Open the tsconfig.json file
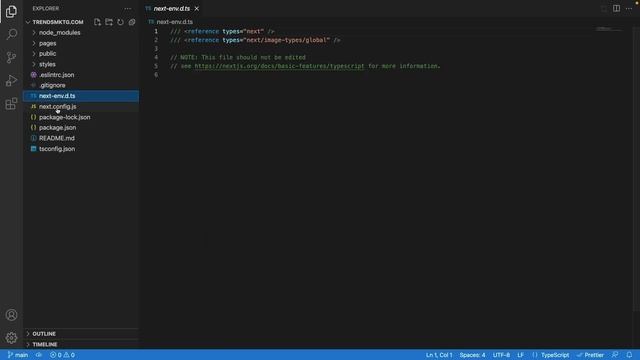640x360 pixels. point(81,149)
